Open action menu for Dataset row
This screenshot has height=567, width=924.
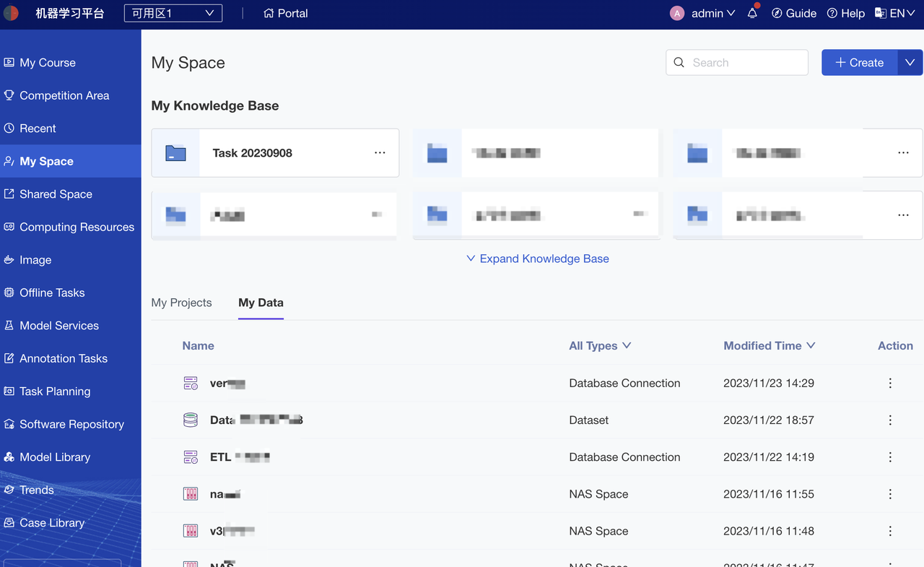point(890,420)
